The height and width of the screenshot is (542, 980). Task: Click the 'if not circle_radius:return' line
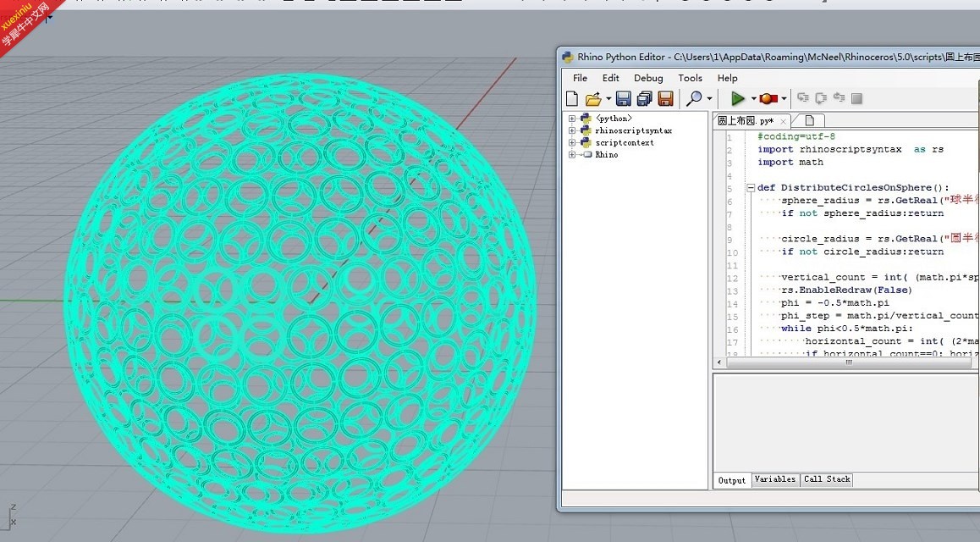pos(862,252)
